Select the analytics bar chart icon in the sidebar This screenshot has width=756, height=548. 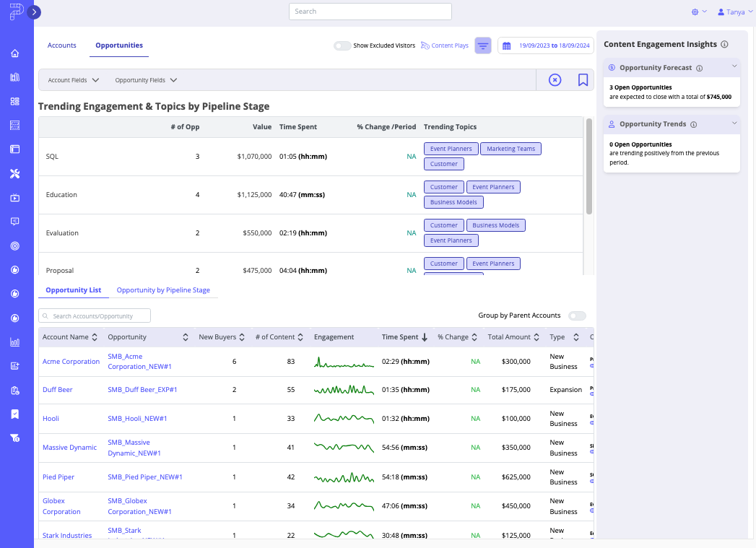click(14, 342)
